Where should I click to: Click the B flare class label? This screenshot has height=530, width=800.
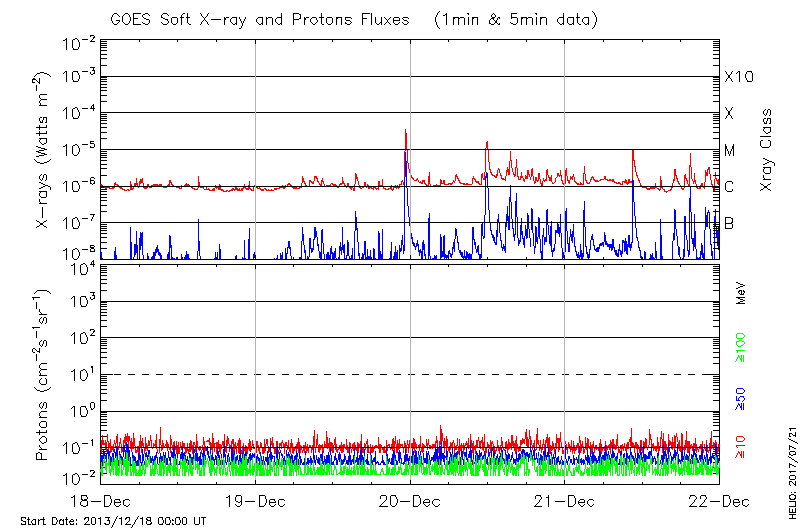click(729, 223)
